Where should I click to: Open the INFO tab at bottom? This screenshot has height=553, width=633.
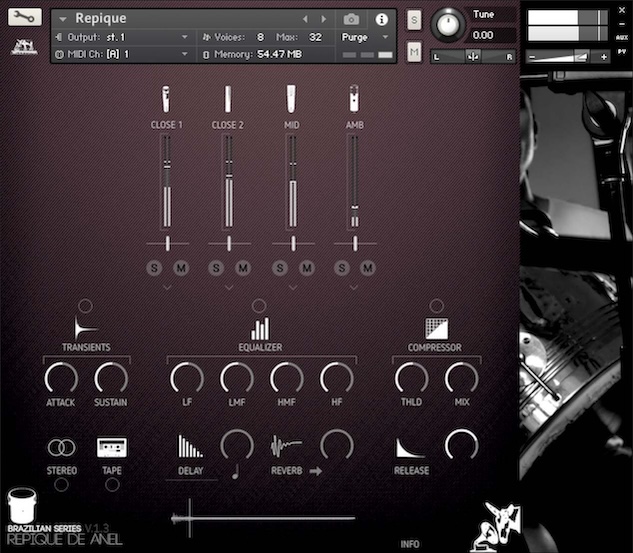coord(410,544)
